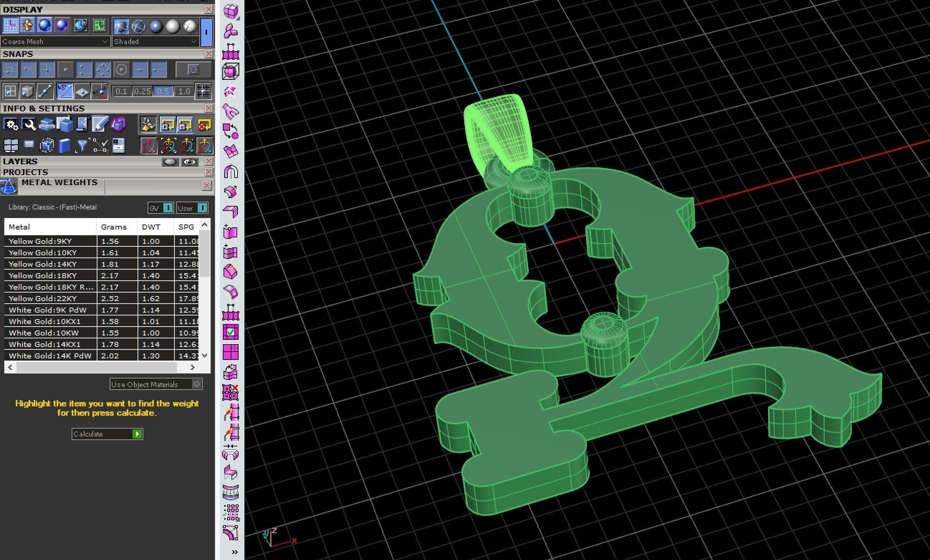Set grid snap spacing to 1.0

(184, 91)
